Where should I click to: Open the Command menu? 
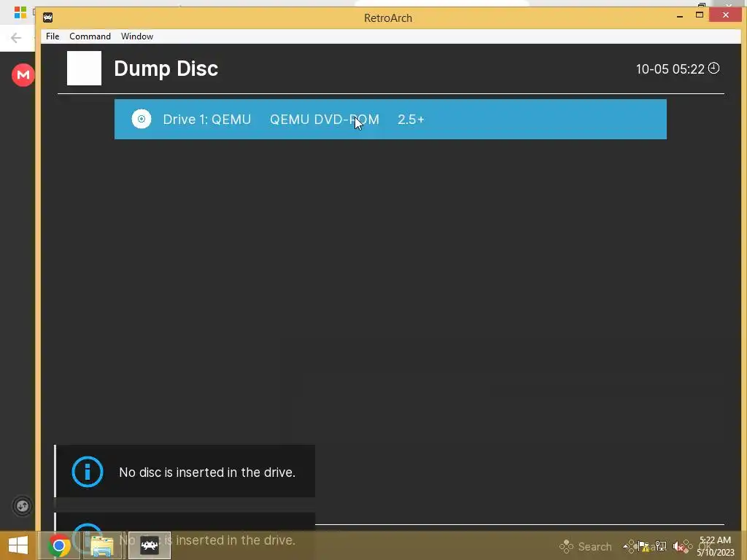(90, 36)
